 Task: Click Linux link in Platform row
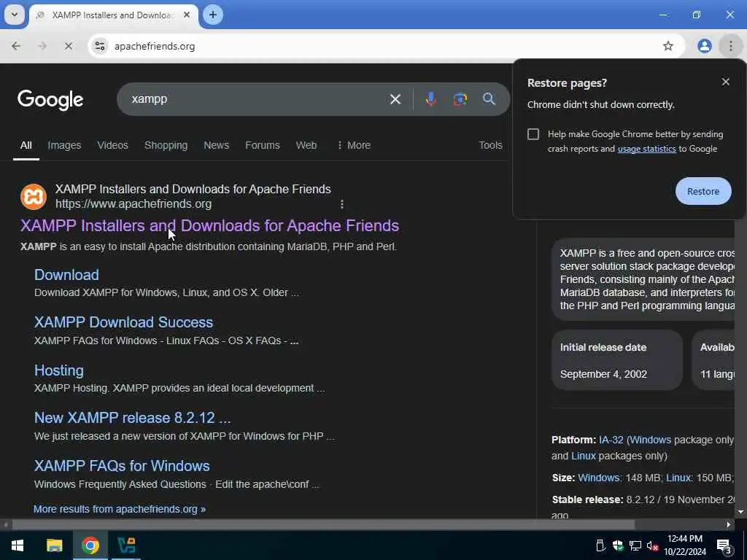coord(584,456)
